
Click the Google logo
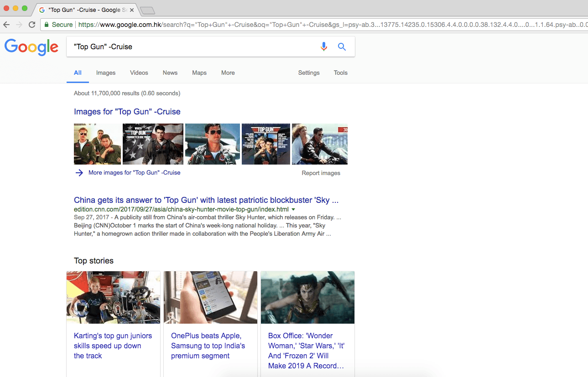pos(31,47)
